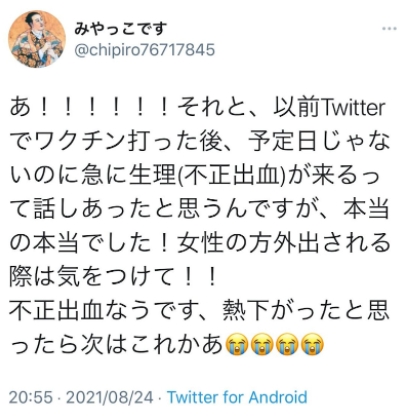Click the phrase 女性の方外出される
Image resolution: width=414 pixels, height=420 pixels.
click(283, 243)
